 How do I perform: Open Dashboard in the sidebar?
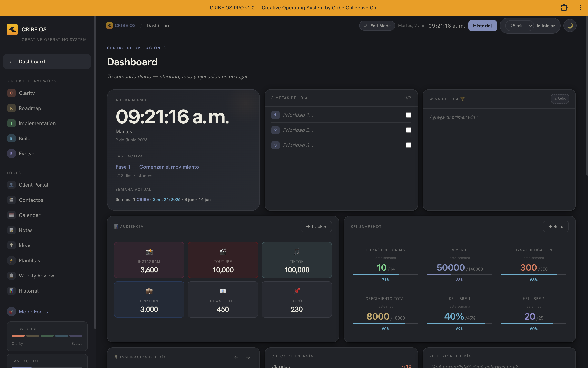pos(47,62)
